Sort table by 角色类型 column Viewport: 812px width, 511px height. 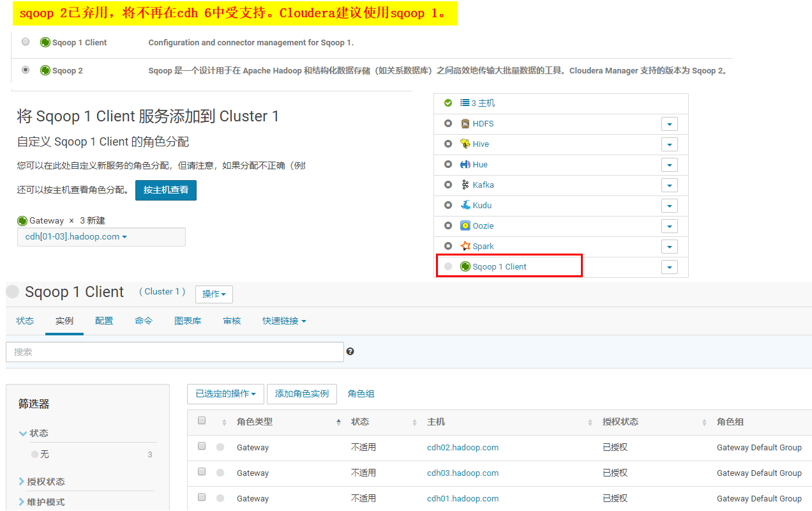coord(255,422)
